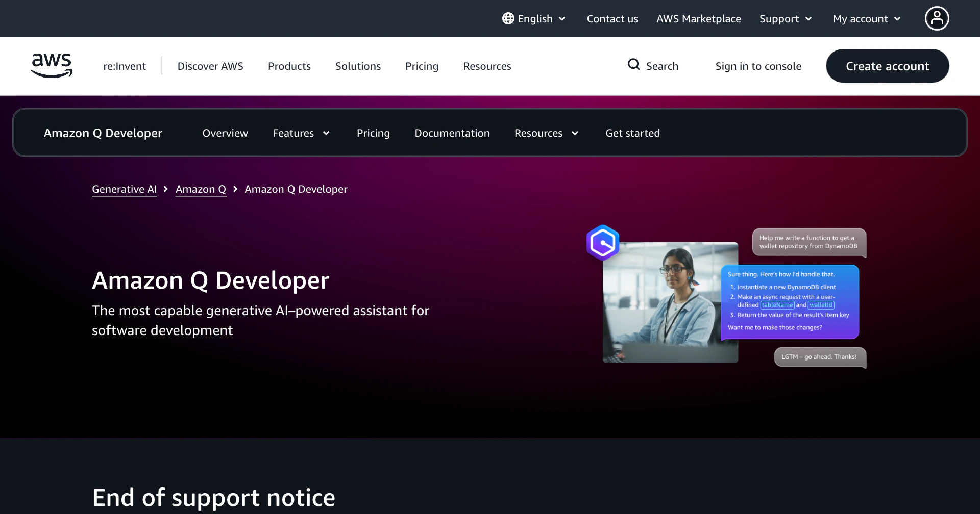Click the 'Sure thing' blue response bubble
The height and width of the screenshot is (514, 980).
(790, 302)
